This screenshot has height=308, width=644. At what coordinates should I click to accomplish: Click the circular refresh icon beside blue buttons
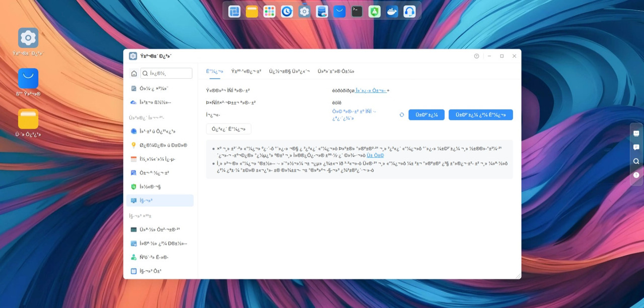[x=402, y=115]
